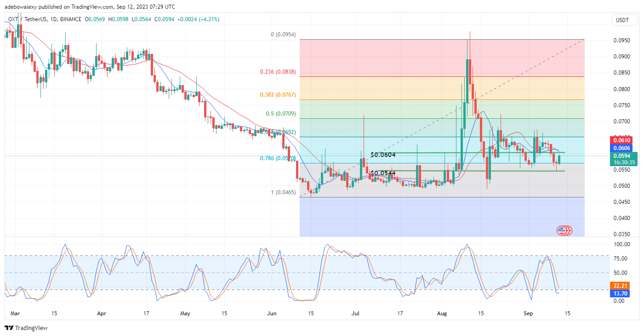Click the 75.00 oscillator axis label

tap(621, 259)
